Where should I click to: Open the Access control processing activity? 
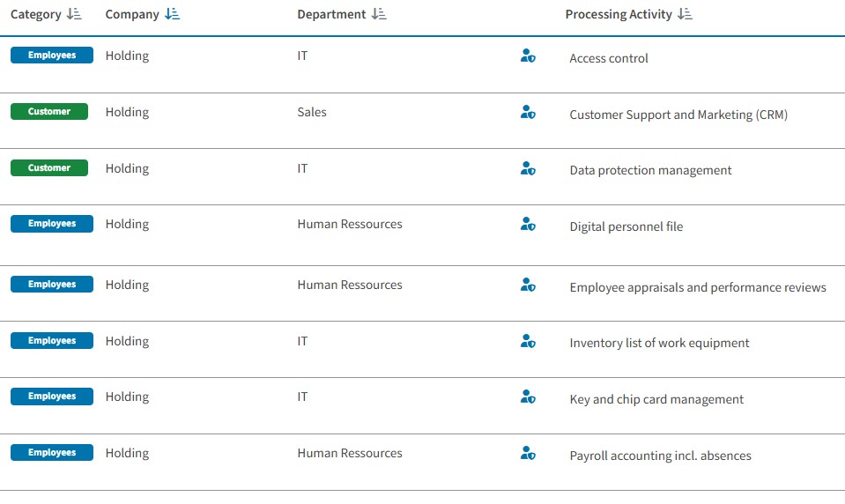(609, 58)
